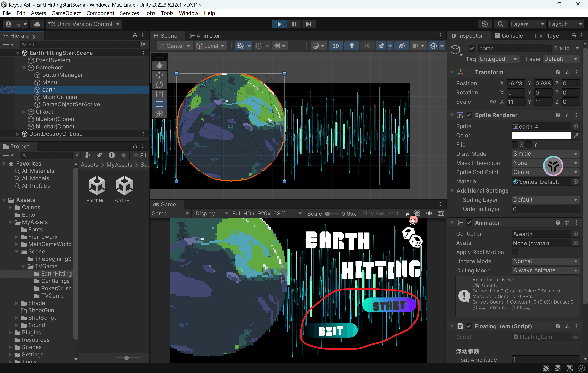The height and width of the screenshot is (373, 588).
Task: Toggle Apply Root Motion checkbox
Action: [x=515, y=252]
